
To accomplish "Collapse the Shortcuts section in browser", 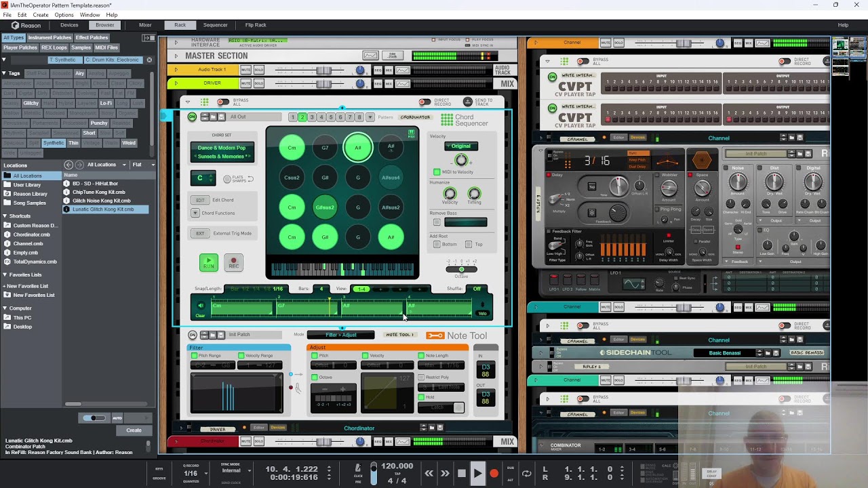I will coord(5,216).
